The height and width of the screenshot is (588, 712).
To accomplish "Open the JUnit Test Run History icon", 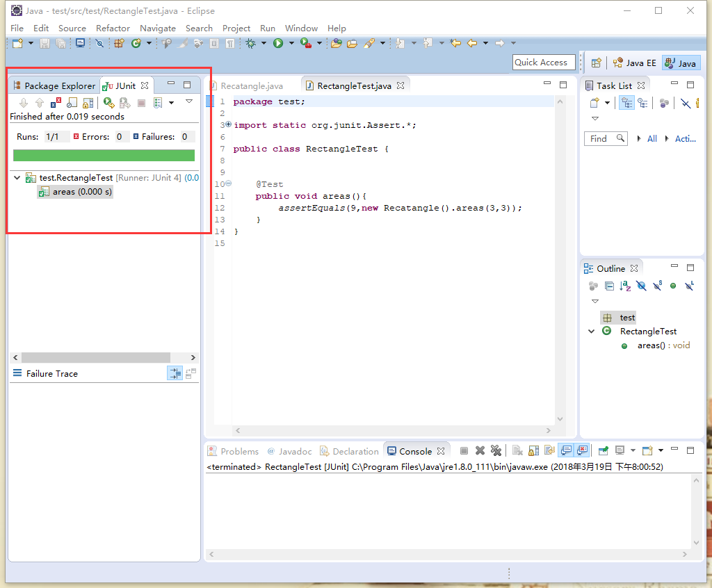I will [x=158, y=103].
